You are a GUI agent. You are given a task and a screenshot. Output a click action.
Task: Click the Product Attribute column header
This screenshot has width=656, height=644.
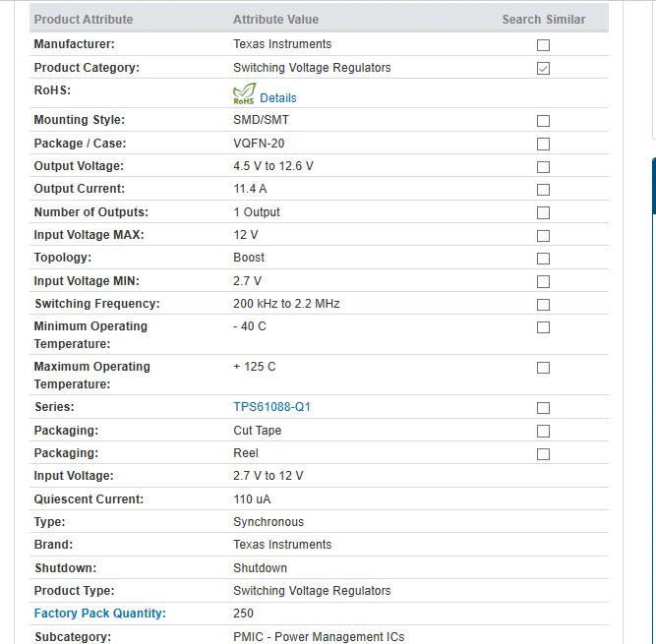(84, 20)
